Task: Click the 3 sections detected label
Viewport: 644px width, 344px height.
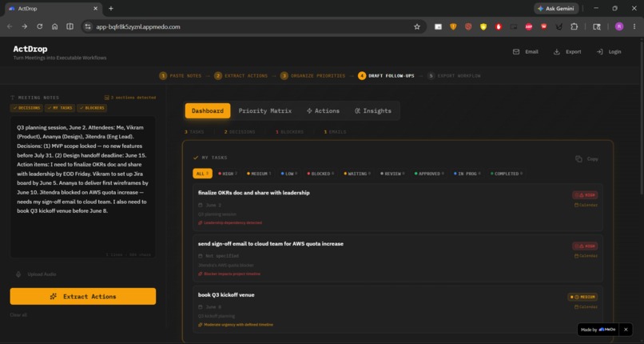Action: pos(130,98)
